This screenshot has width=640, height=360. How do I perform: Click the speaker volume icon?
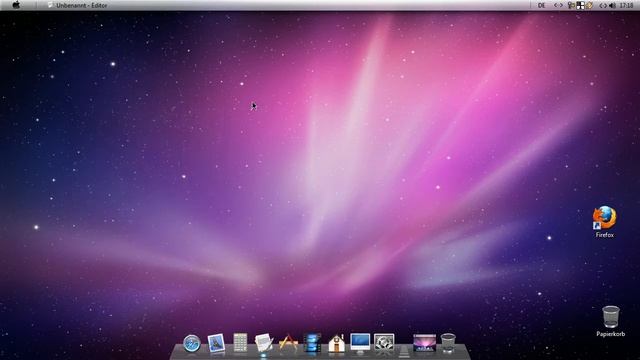(612, 5)
